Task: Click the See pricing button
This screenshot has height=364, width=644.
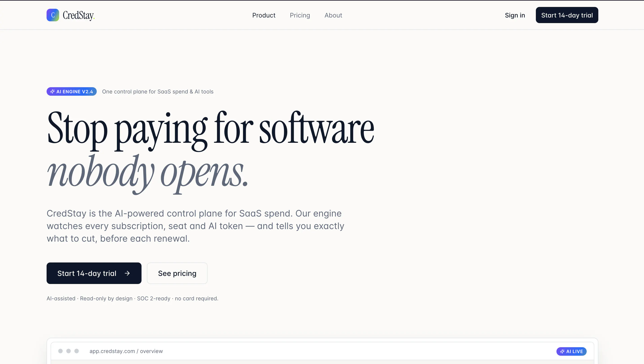Action: tap(177, 273)
